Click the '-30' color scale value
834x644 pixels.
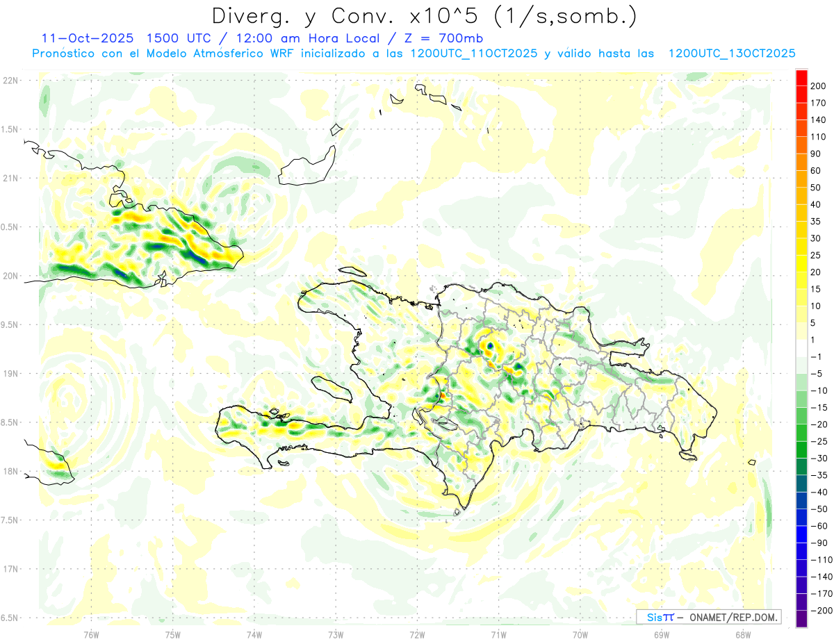click(x=820, y=459)
